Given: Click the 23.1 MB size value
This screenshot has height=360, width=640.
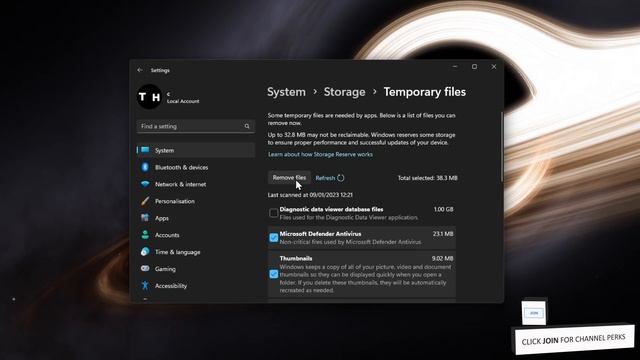Looking at the screenshot, I should (x=443, y=234).
